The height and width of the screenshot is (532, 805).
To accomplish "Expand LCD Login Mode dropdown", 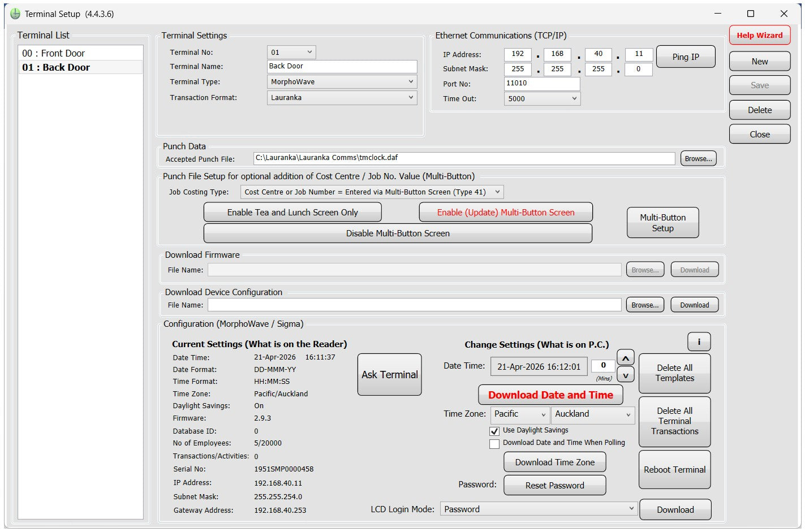I will click(539, 509).
